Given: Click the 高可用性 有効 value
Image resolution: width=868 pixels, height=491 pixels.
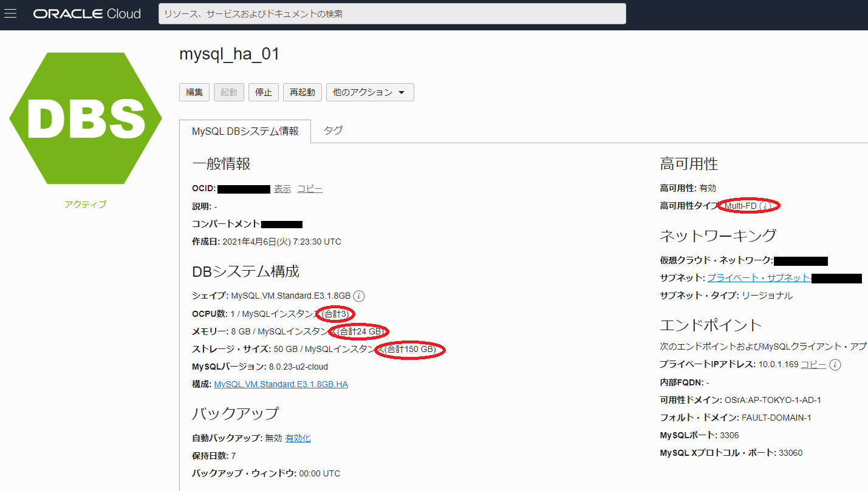Looking at the screenshot, I should 708,188.
